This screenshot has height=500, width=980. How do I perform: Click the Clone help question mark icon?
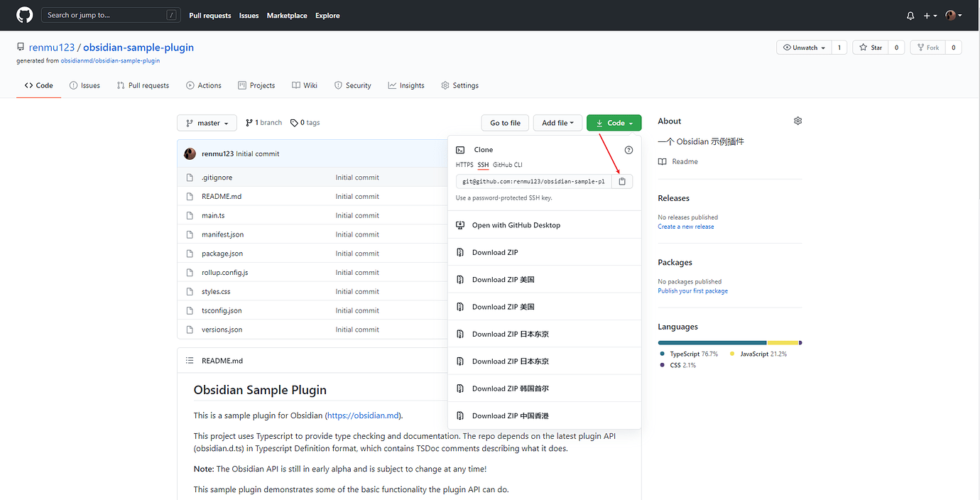tap(628, 150)
